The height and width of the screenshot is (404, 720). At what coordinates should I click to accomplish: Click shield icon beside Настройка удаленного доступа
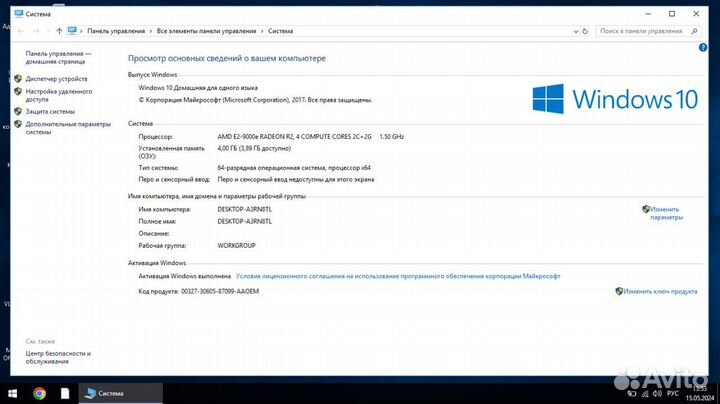coord(18,92)
